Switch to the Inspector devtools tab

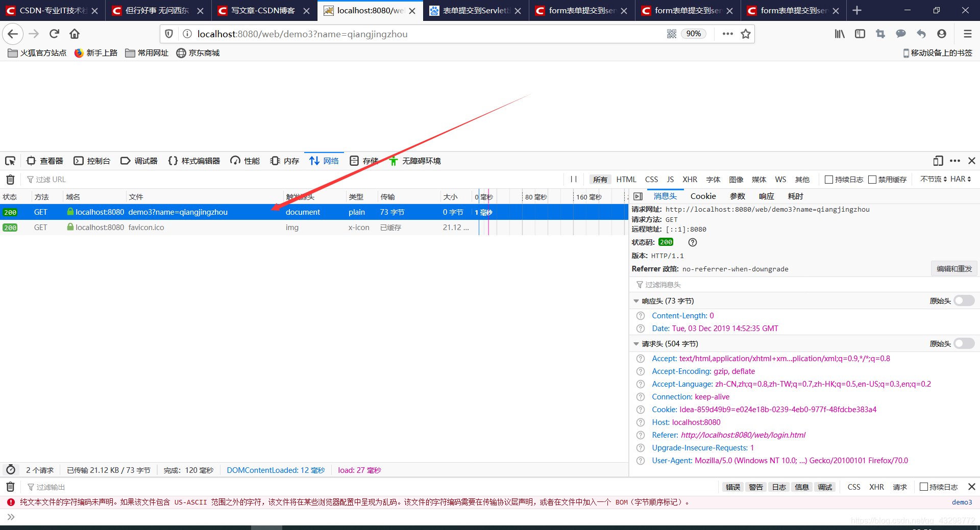point(45,161)
